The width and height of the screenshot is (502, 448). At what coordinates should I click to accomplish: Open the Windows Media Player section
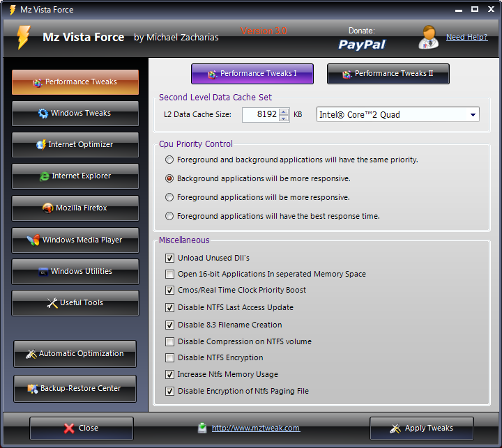point(75,240)
